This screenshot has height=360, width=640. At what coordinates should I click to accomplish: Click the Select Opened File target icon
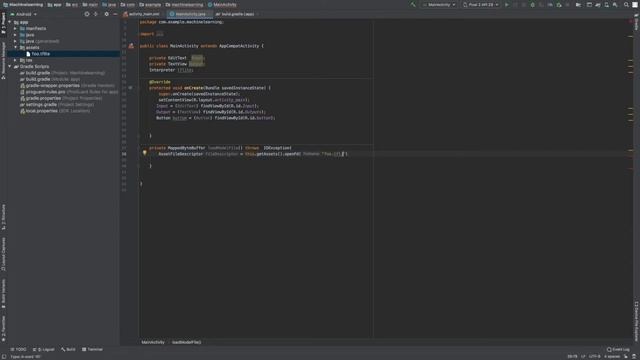(87, 14)
